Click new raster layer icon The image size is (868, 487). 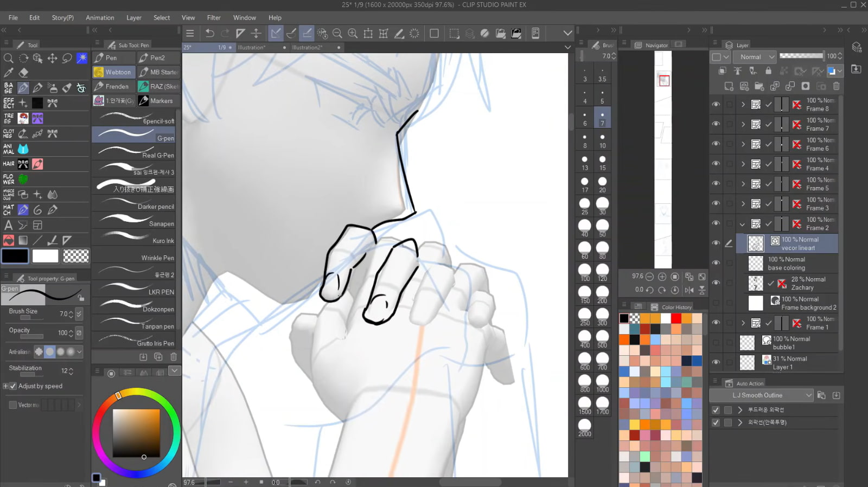(x=729, y=86)
